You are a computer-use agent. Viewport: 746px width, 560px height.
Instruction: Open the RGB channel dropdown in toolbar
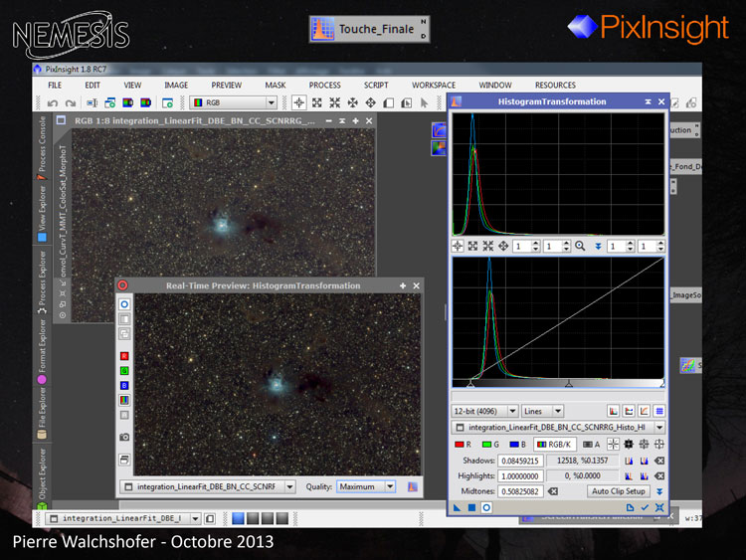(233, 102)
